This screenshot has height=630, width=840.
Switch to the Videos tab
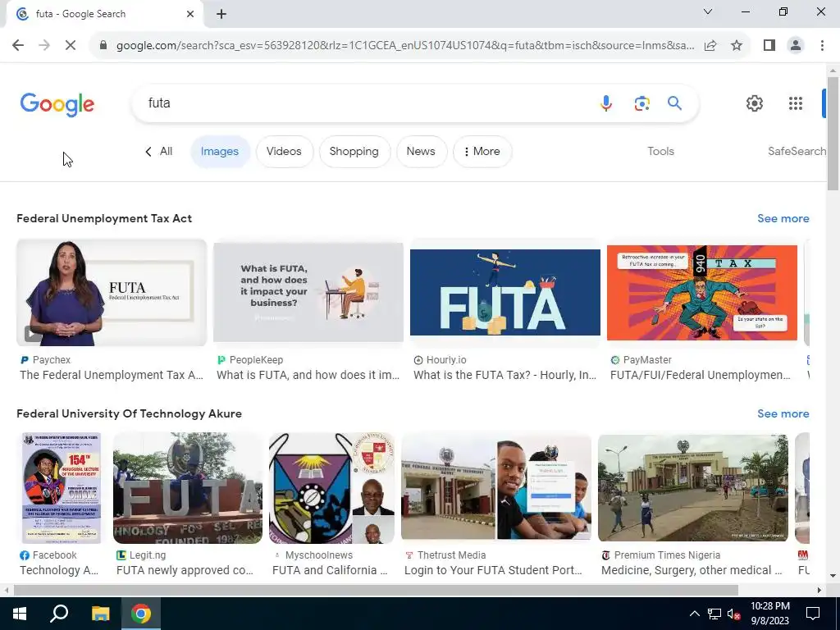click(x=284, y=152)
